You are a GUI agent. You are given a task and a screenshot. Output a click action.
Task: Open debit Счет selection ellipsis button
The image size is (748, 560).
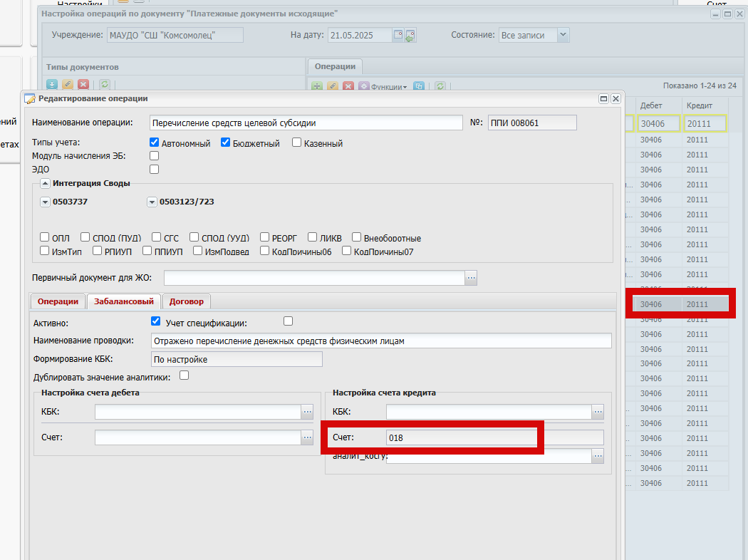pyautogui.click(x=307, y=437)
